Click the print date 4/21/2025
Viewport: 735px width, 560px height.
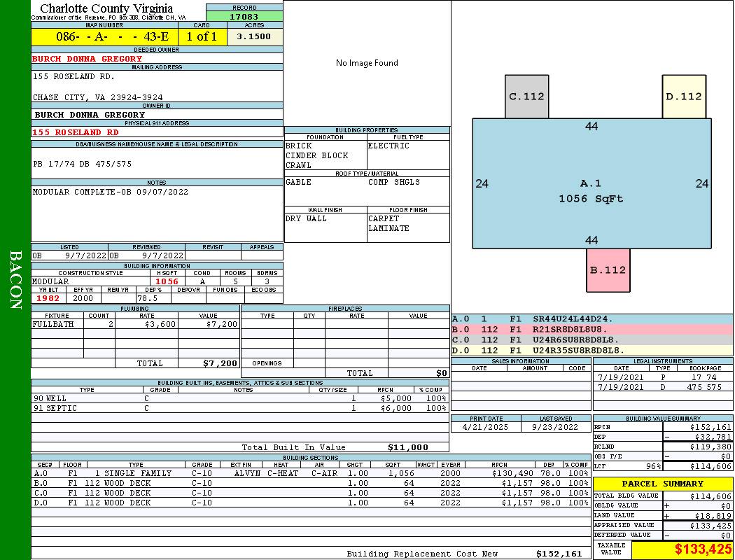[x=485, y=428]
